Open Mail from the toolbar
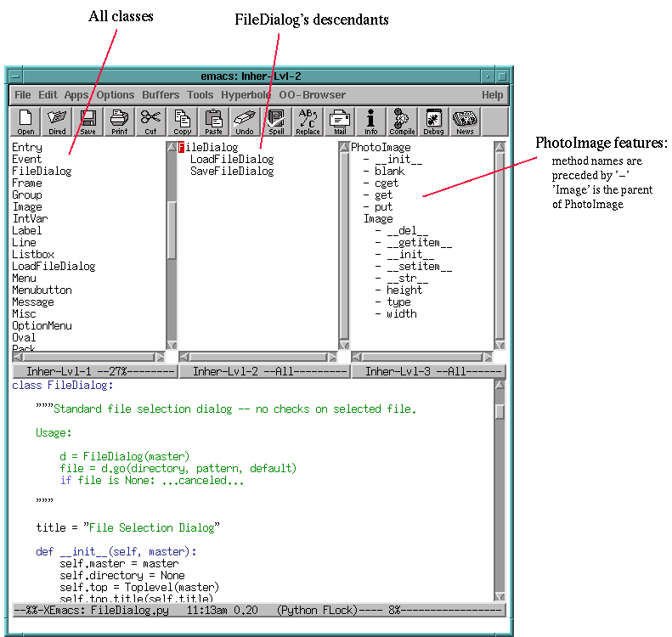 click(340, 122)
